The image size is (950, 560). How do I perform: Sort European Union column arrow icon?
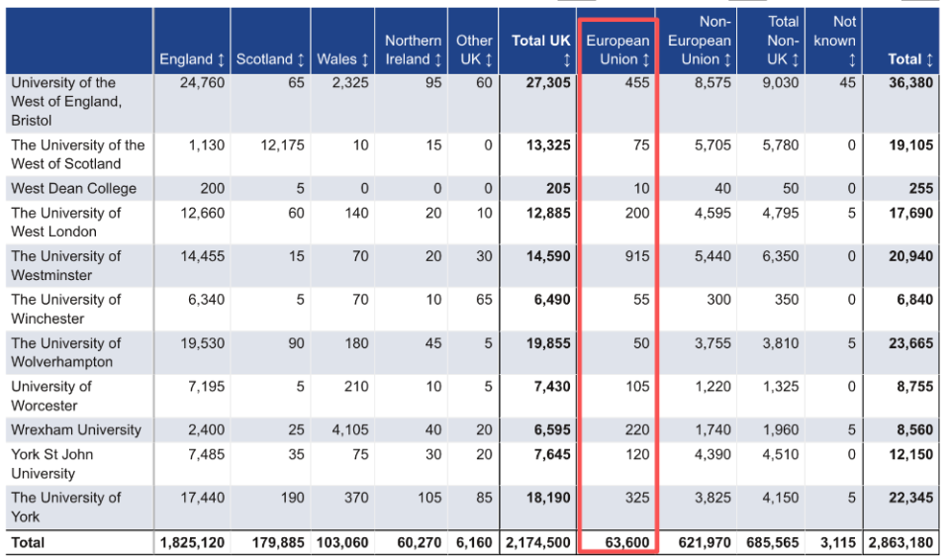tap(646, 59)
